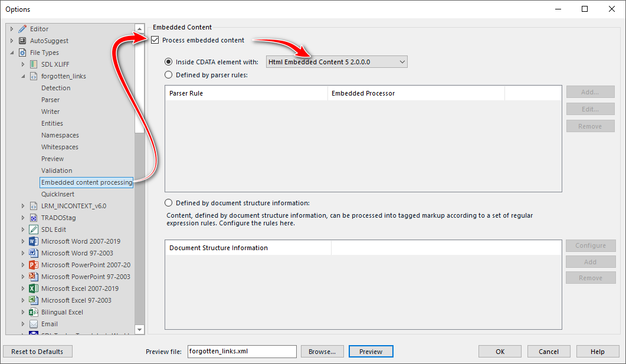Viewport: 626px width, 364px height.
Task: Open Help for this dialog
Action: (597, 352)
